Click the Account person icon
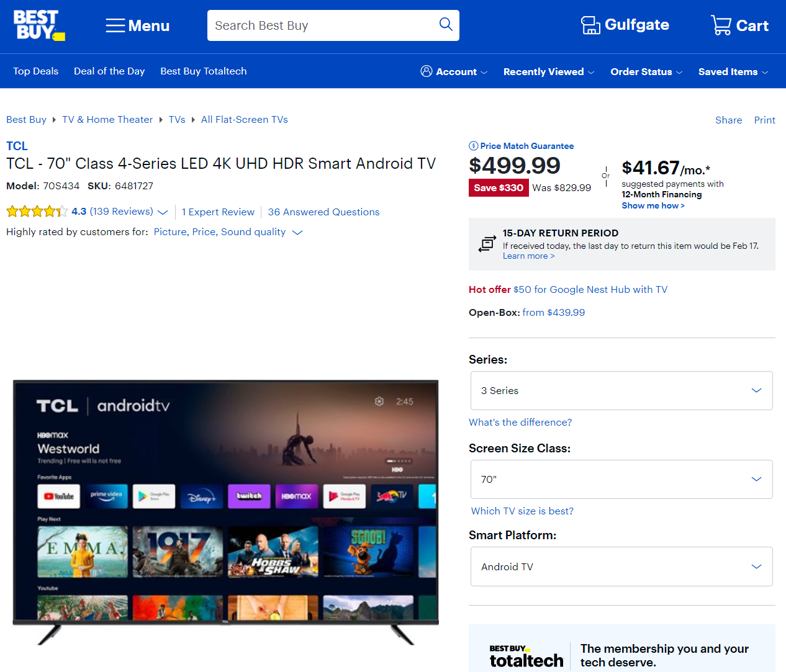Image resolution: width=786 pixels, height=672 pixels. click(x=427, y=71)
